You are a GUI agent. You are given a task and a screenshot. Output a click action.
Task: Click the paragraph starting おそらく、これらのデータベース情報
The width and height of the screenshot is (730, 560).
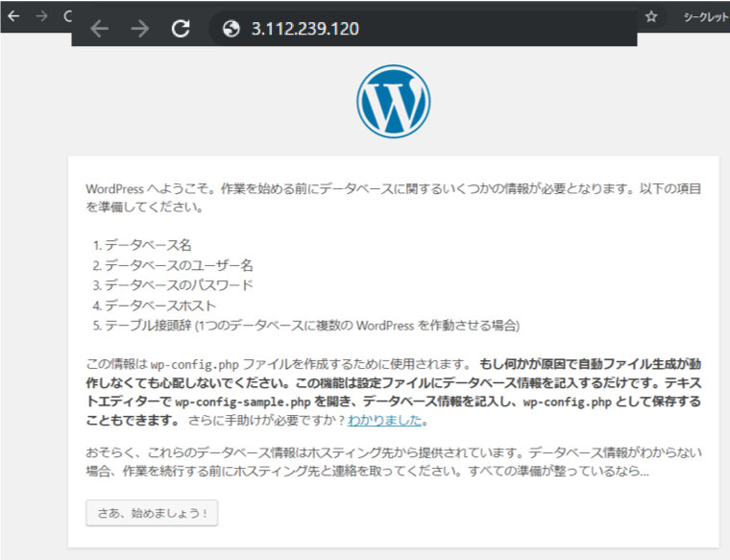coord(394,461)
